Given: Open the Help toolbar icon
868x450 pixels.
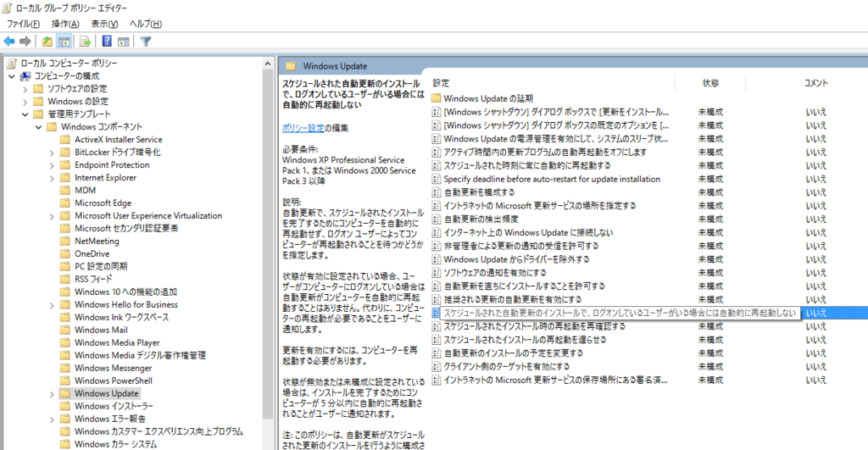Looking at the screenshot, I should pyautogui.click(x=107, y=42).
